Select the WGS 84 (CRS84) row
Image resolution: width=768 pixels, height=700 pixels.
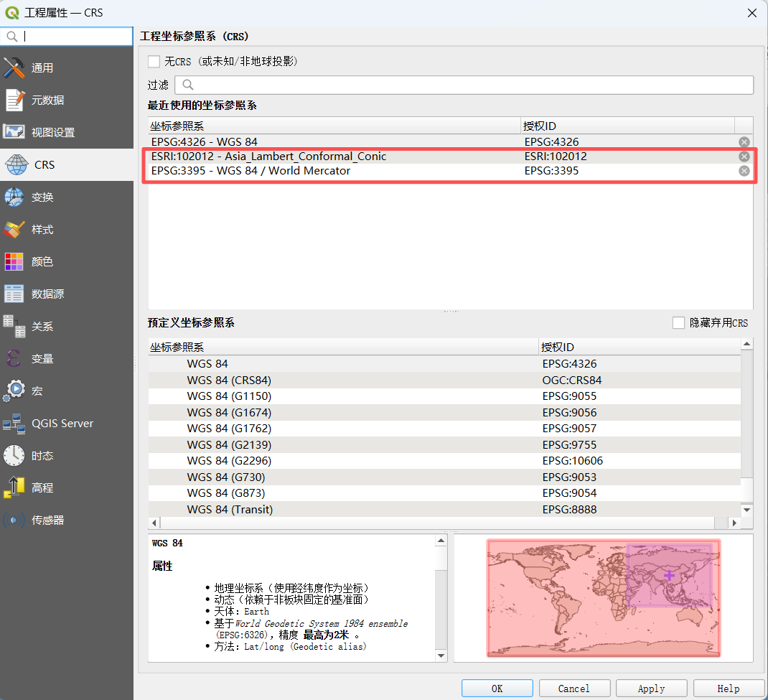click(x=444, y=380)
